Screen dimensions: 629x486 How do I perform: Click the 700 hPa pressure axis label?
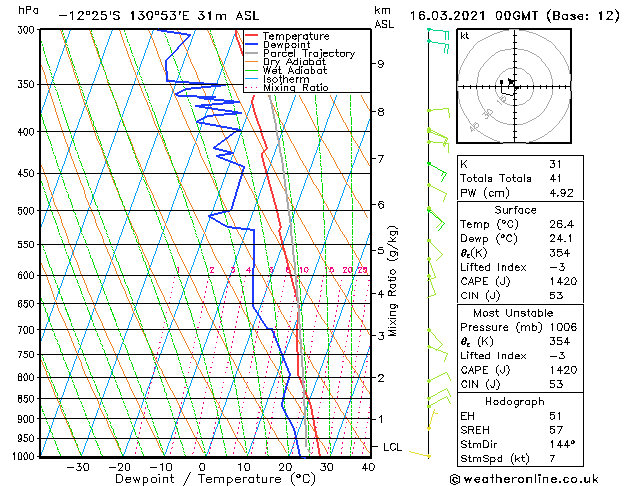(x=28, y=330)
